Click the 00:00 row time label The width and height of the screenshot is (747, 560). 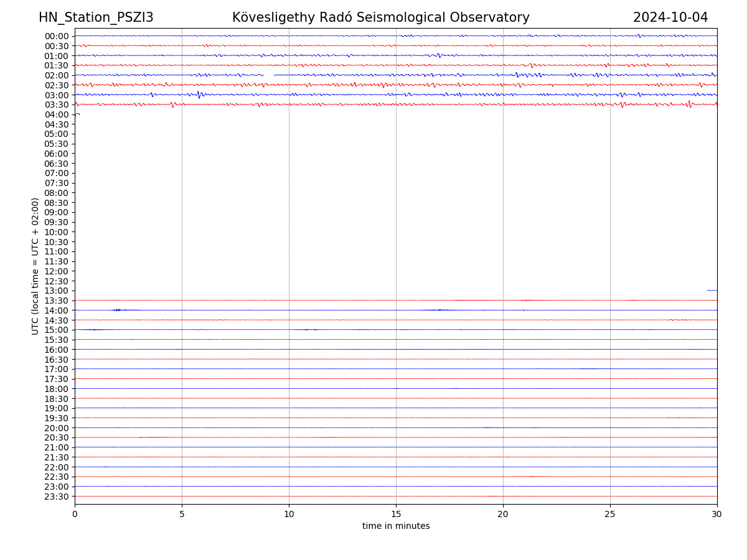point(57,36)
